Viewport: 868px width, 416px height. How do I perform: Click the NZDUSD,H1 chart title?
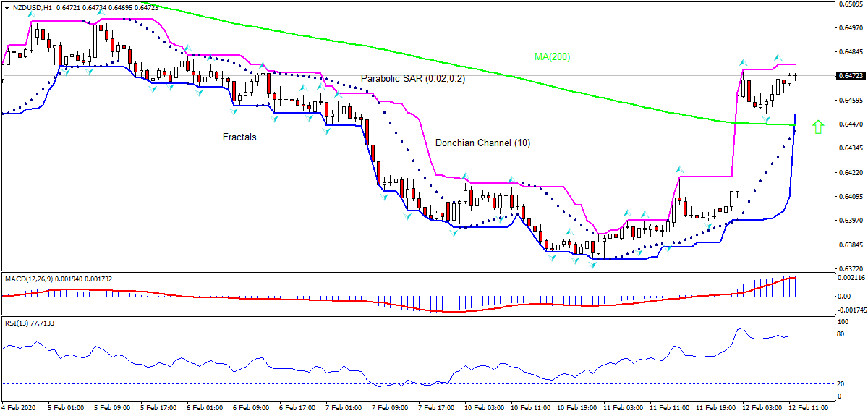pos(31,7)
